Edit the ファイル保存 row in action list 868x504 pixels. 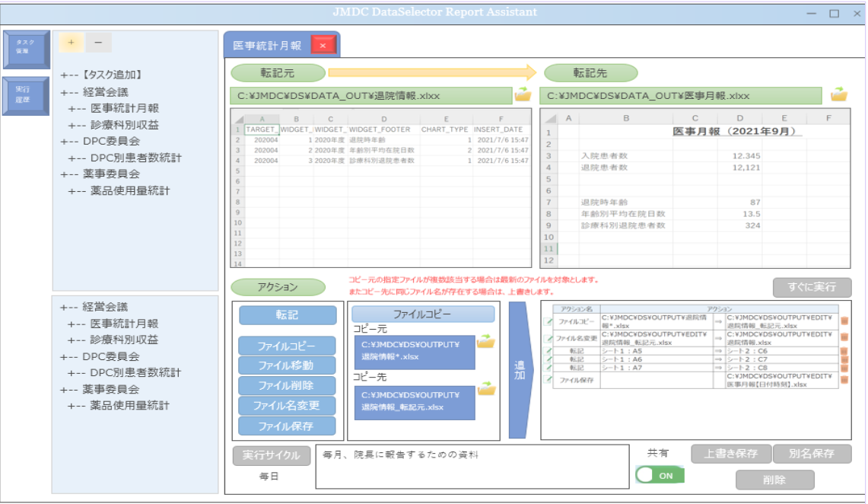[x=548, y=379]
